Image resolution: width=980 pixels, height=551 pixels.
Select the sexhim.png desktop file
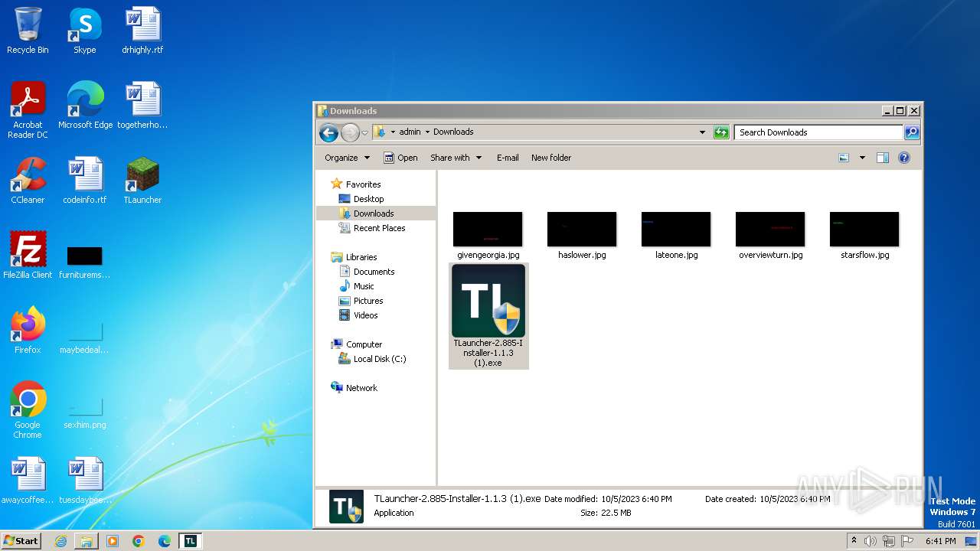click(85, 412)
